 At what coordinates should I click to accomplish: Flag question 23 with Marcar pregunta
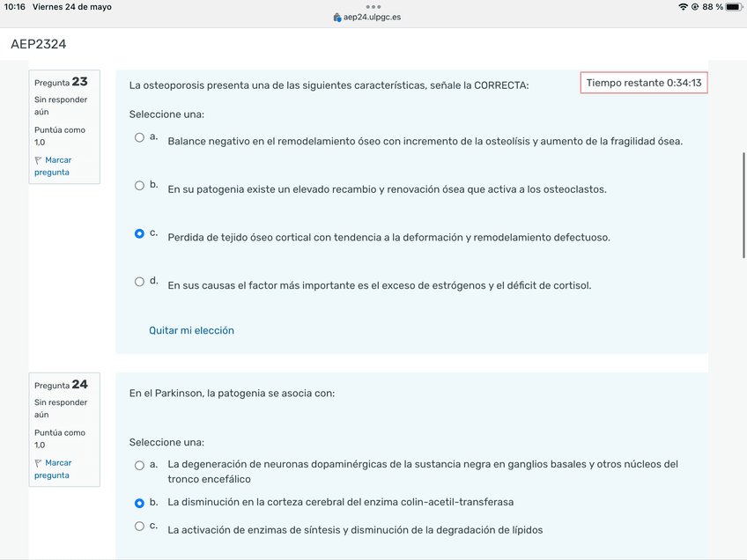(x=53, y=166)
